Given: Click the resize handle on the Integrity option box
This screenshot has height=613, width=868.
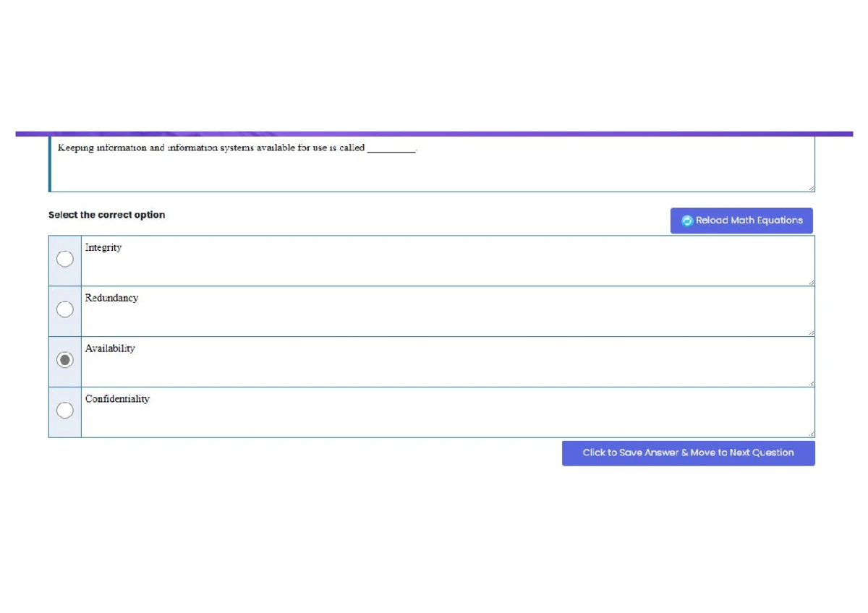Looking at the screenshot, I should pyautogui.click(x=811, y=281).
